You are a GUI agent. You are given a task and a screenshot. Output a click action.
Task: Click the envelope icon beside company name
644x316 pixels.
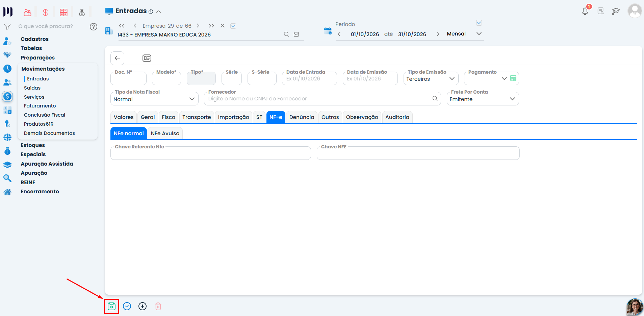297,34
